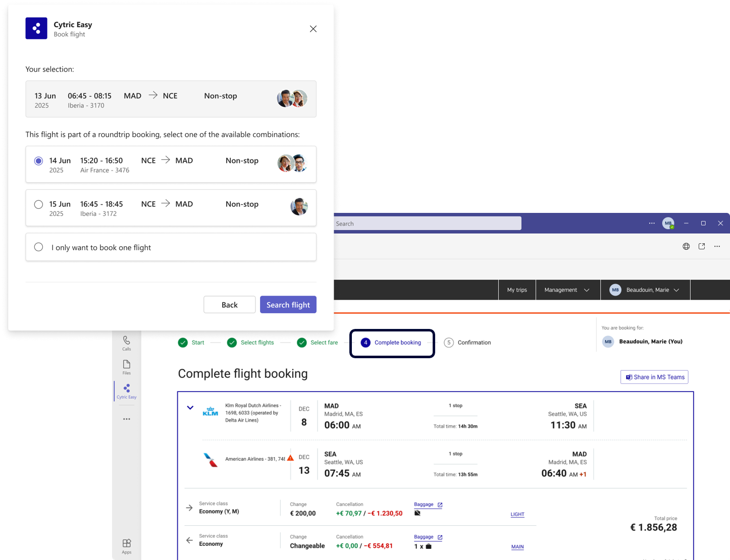Open the Beaudouin, Marie user dropdown
Screen dimensions: 730x560
(x=645, y=290)
